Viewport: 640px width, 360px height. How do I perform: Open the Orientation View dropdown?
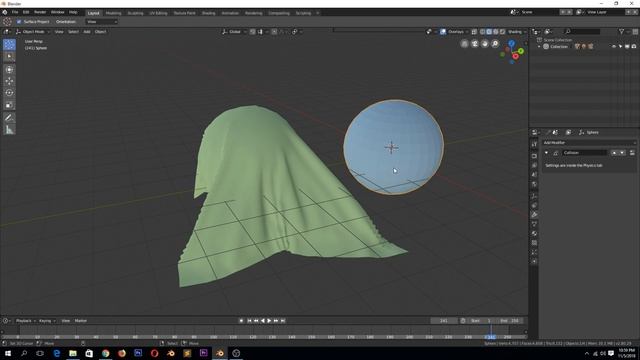tap(102, 22)
